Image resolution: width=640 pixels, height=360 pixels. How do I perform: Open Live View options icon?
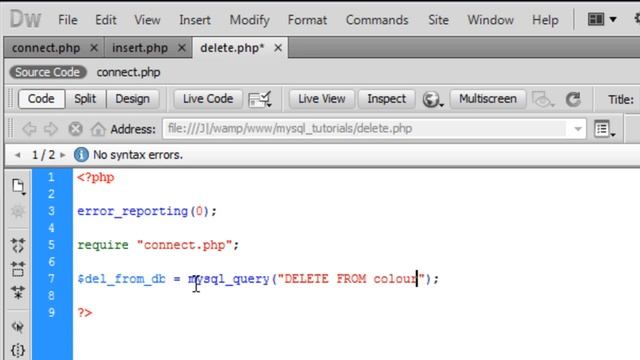260,99
